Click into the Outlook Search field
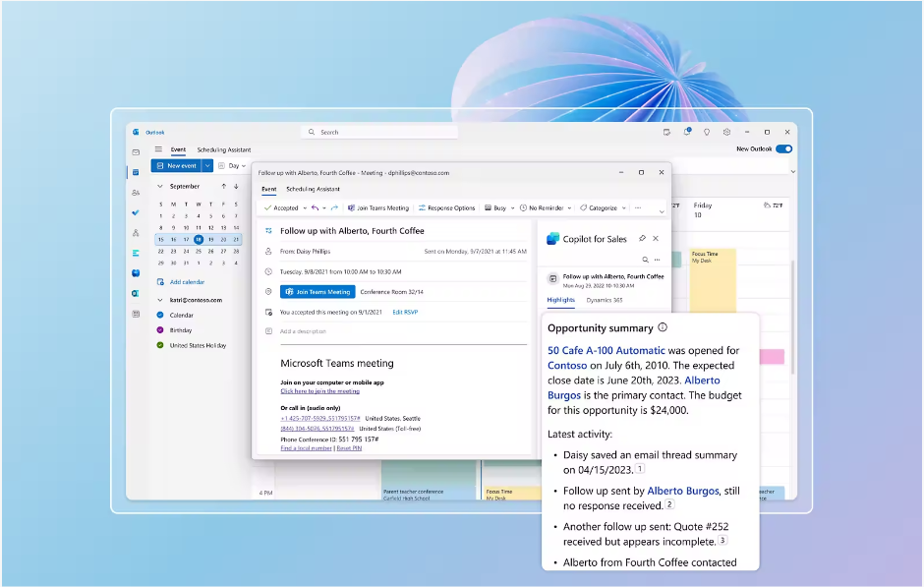The image size is (924, 587). [x=378, y=132]
